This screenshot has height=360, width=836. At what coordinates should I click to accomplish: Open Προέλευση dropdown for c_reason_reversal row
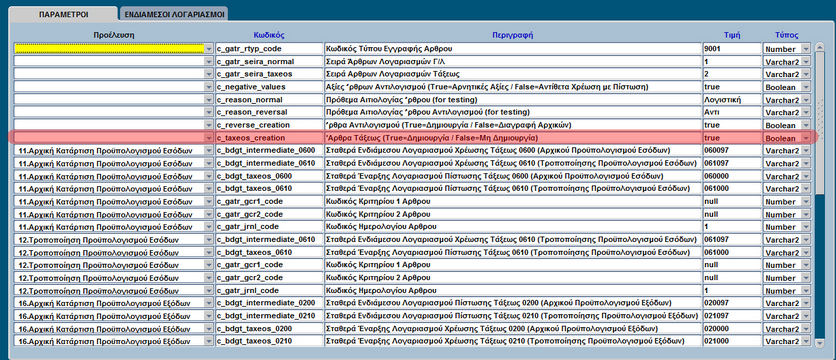point(208,113)
